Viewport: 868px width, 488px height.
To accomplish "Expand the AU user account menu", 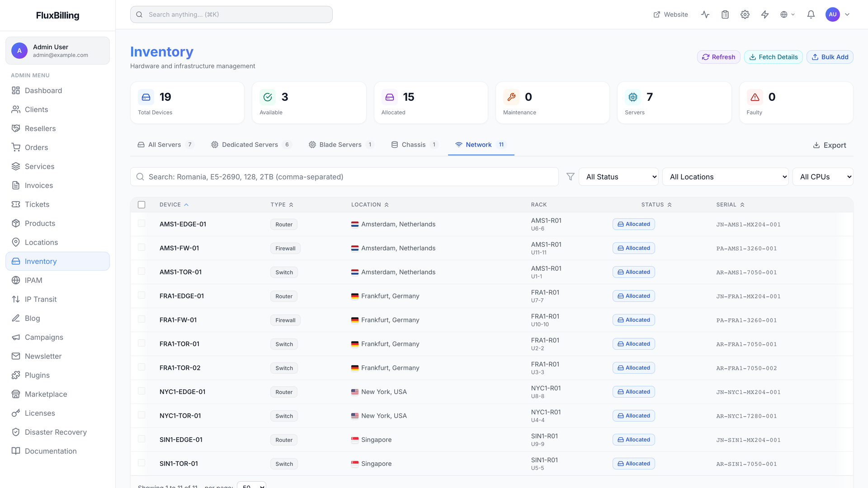I will coord(838,14).
